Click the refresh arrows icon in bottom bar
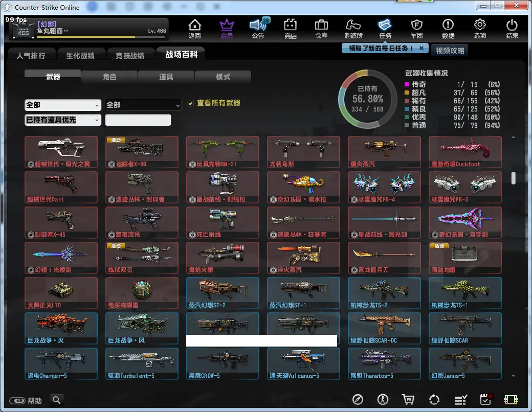The width and height of the screenshot is (532, 412). [x=434, y=399]
